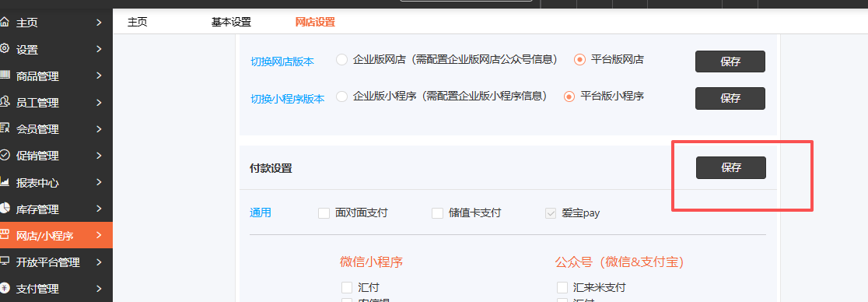Viewport: 868px width, 302px height.
Task: Click the 付款设置 heading
Action: coord(271,168)
